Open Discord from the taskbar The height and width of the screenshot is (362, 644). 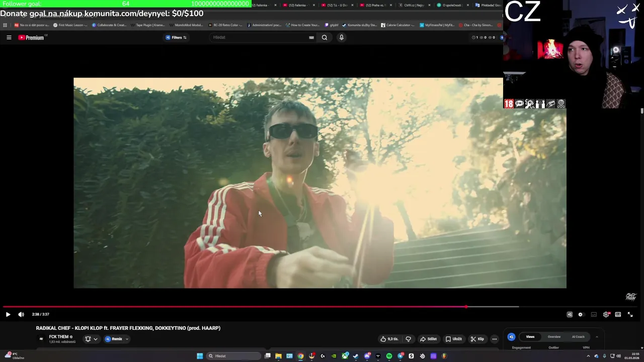coord(367,356)
